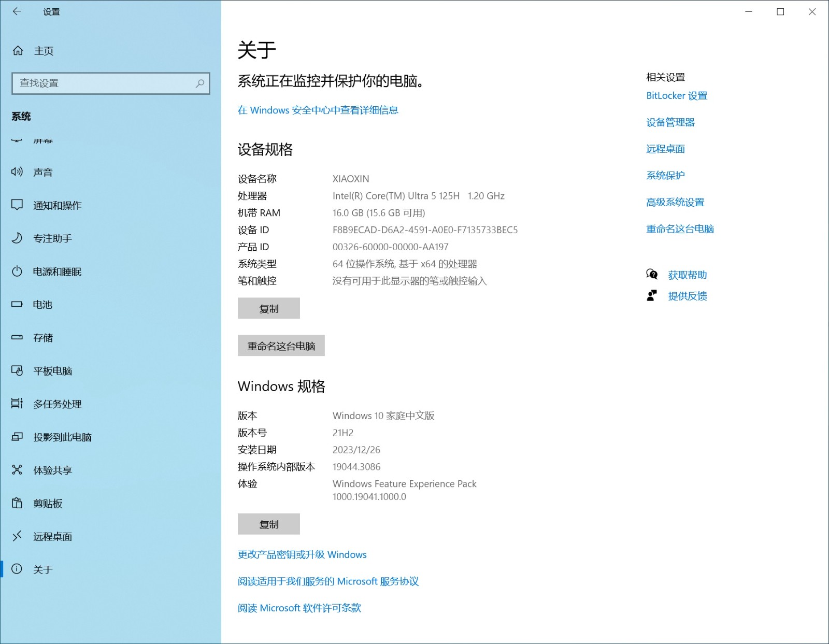Image resolution: width=829 pixels, height=644 pixels.
Task: Click OS build value 19044.3086
Action: click(356, 467)
